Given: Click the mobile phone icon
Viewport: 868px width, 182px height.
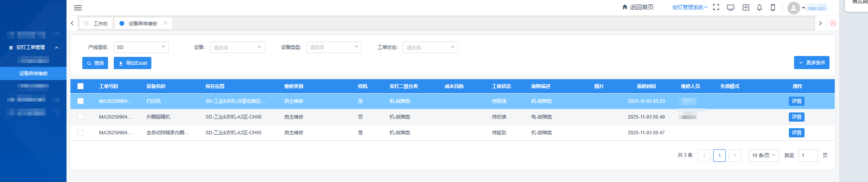Looking at the screenshot, I should coord(773,7).
